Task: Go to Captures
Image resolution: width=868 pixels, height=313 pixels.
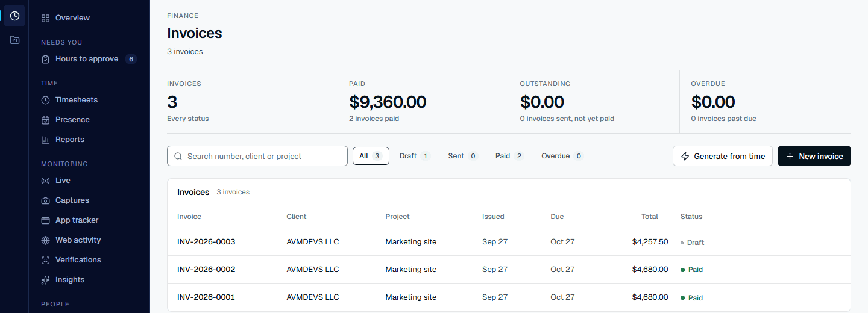Action: click(x=89, y=200)
